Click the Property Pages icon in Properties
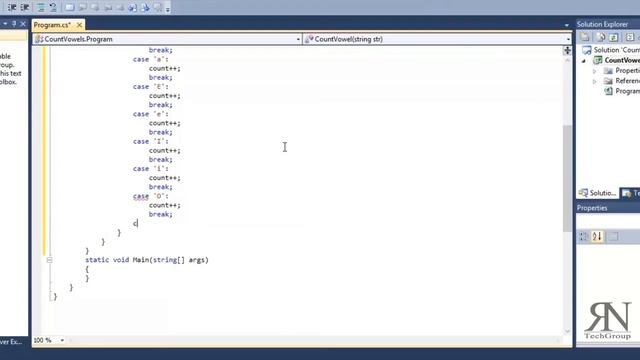 click(613, 236)
